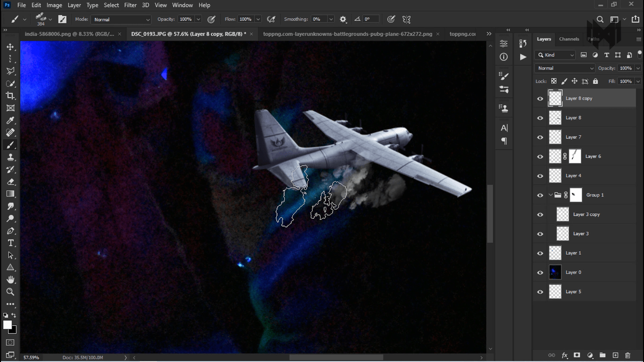This screenshot has width=644, height=362.
Task: Enable airbrush-style build-up effects
Action: pos(271,19)
